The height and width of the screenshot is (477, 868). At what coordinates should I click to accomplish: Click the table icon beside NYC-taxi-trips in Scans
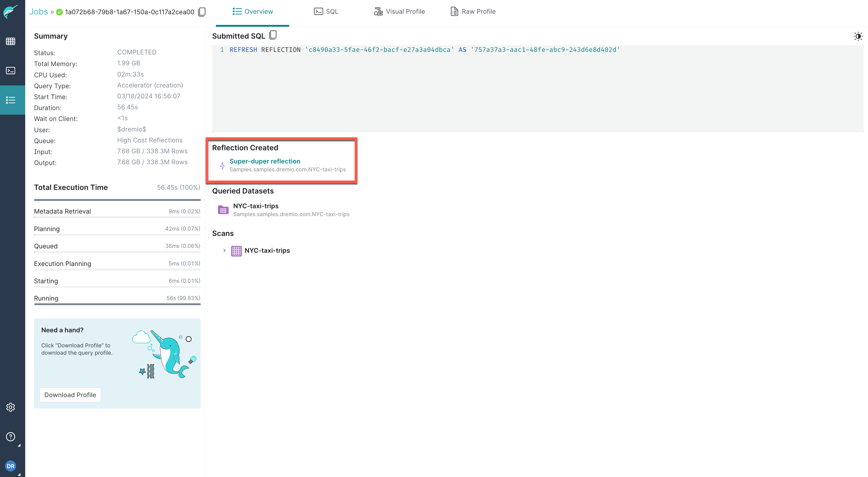pyautogui.click(x=236, y=250)
